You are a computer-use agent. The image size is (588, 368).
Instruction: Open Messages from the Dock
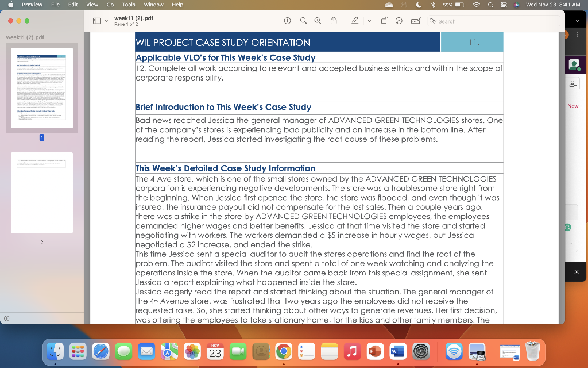click(124, 352)
